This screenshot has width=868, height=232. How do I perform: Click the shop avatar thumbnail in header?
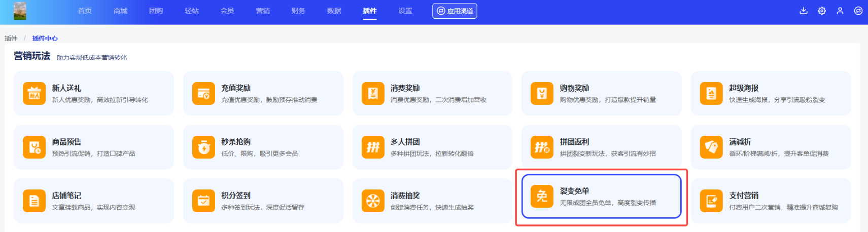pos(20,11)
